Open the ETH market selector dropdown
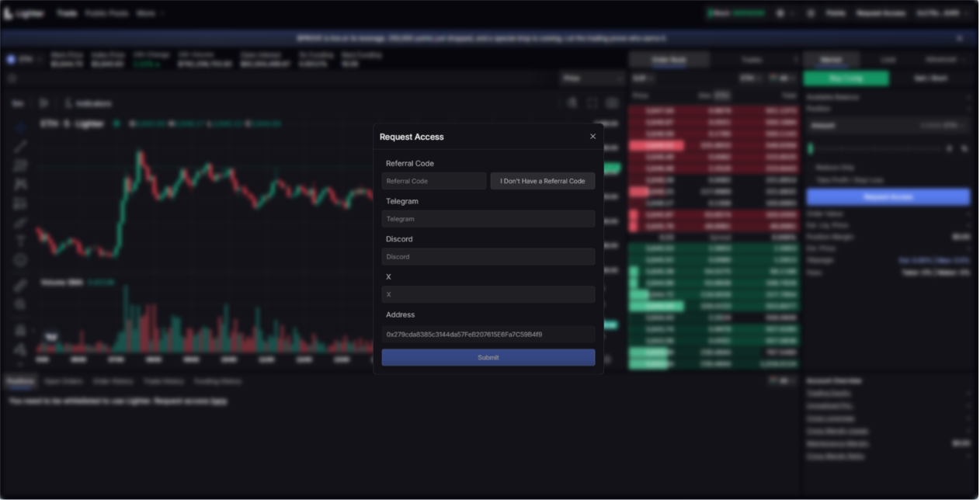The width and height of the screenshot is (980, 500). tap(23, 60)
